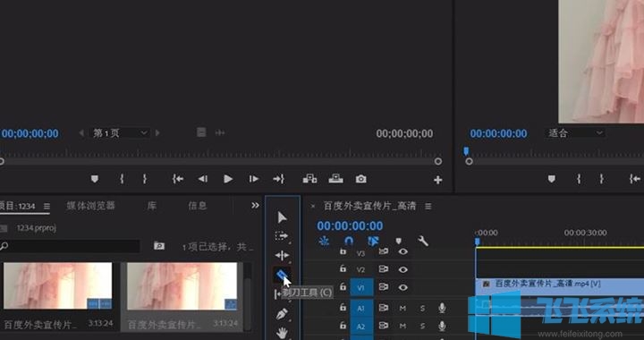This screenshot has height=340, width=644.
Task: Target track A2 header label
Action: (x=361, y=327)
